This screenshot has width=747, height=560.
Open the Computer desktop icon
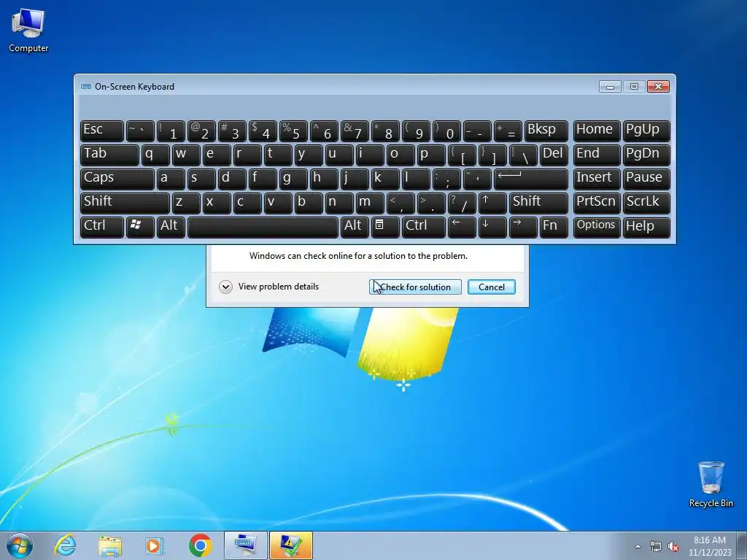pyautogui.click(x=28, y=30)
